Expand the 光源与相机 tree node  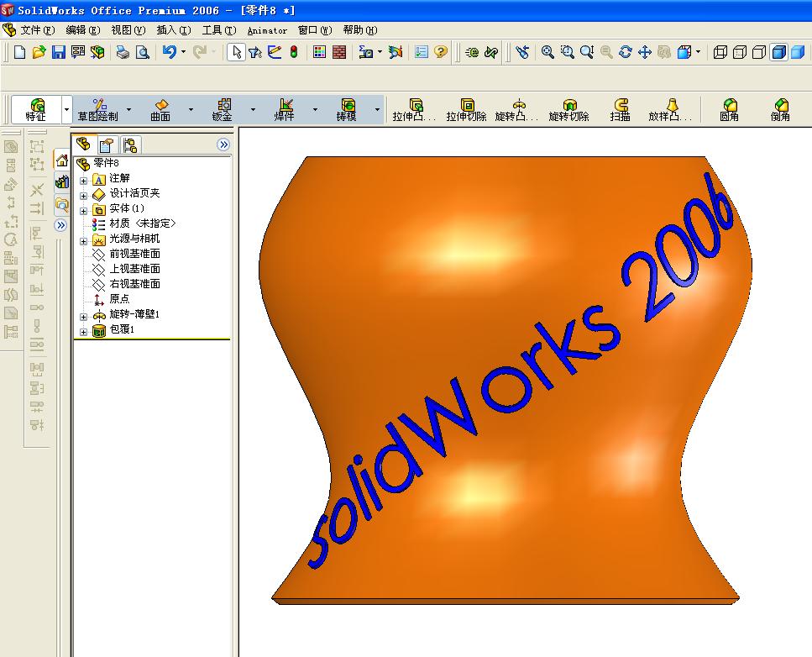(x=83, y=241)
